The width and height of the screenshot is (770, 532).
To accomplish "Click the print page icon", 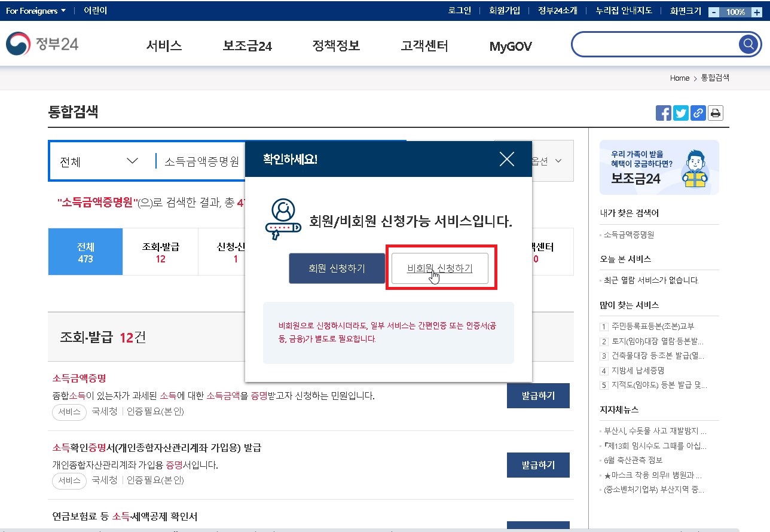I will point(716,113).
